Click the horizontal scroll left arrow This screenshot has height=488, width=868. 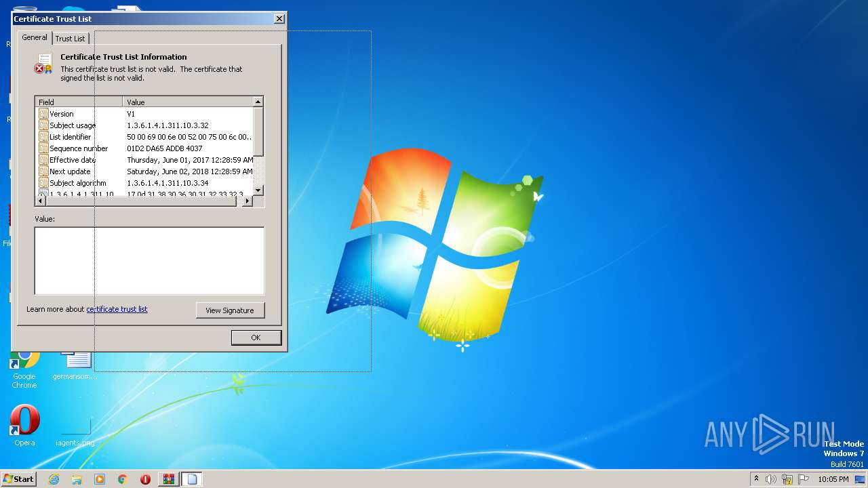[x=41, y=201]
